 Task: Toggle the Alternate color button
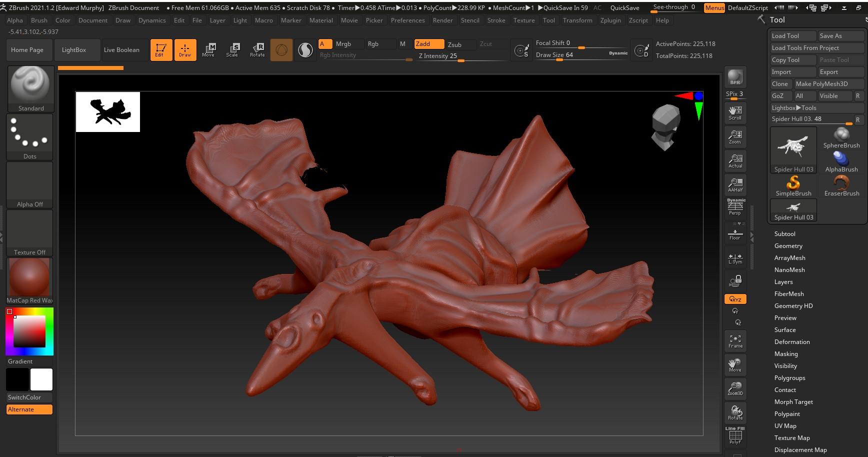(29, 409)
